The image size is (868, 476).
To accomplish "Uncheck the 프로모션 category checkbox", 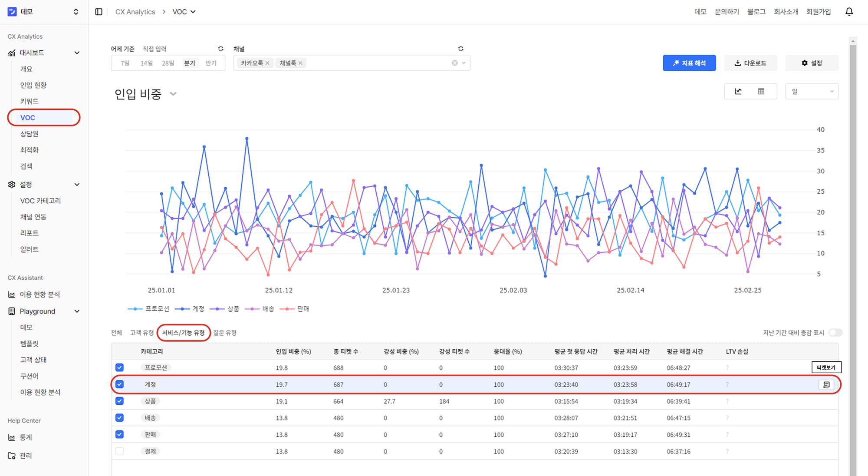I will (119, 368).
